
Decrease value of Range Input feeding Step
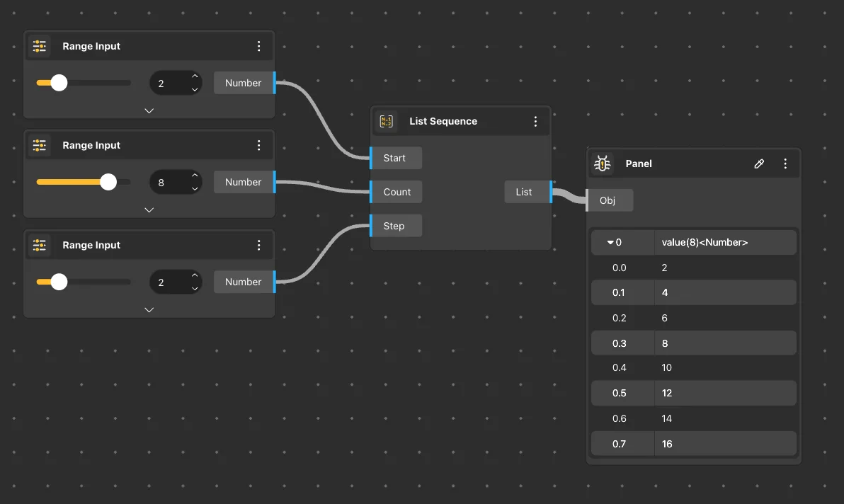click(x=195, y=288)
